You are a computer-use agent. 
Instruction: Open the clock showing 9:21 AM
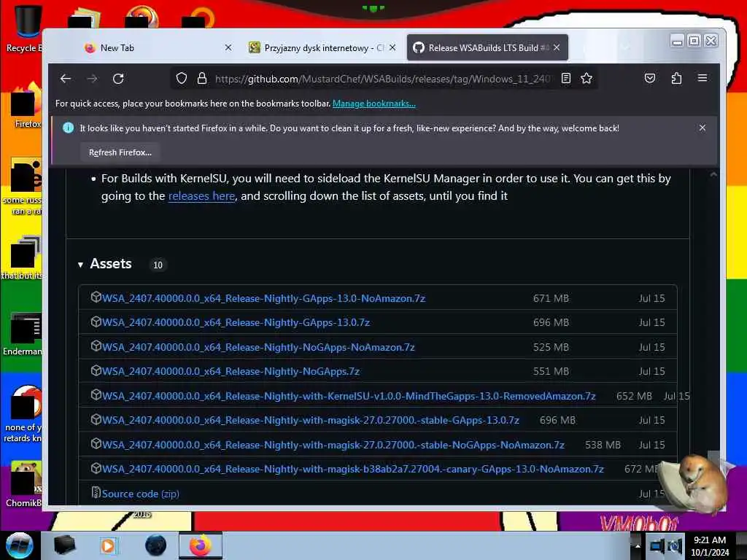point(710,546)
